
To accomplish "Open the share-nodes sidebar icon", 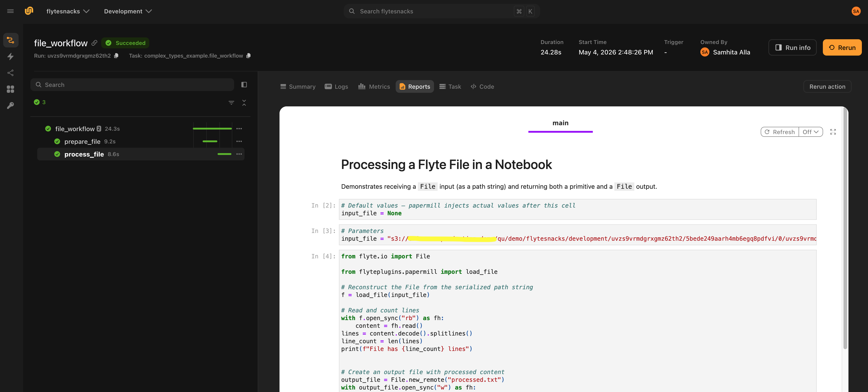I will [x=10, y=73].
